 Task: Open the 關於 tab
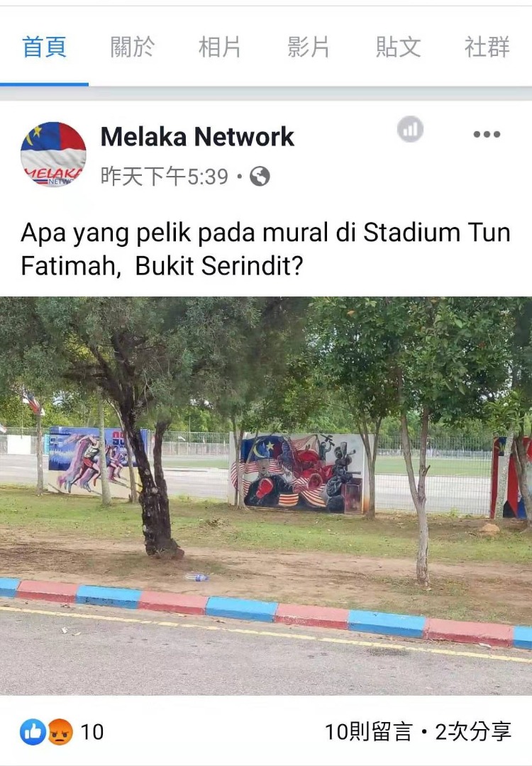[133, 48]
